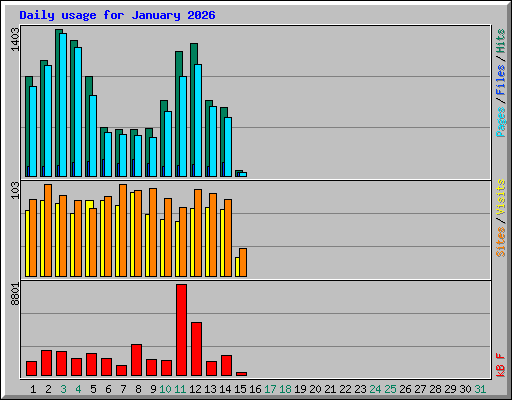Click the red KB bar for day 12
The width and height of the screenshot is (512, 400).
(x=196, y=349)
